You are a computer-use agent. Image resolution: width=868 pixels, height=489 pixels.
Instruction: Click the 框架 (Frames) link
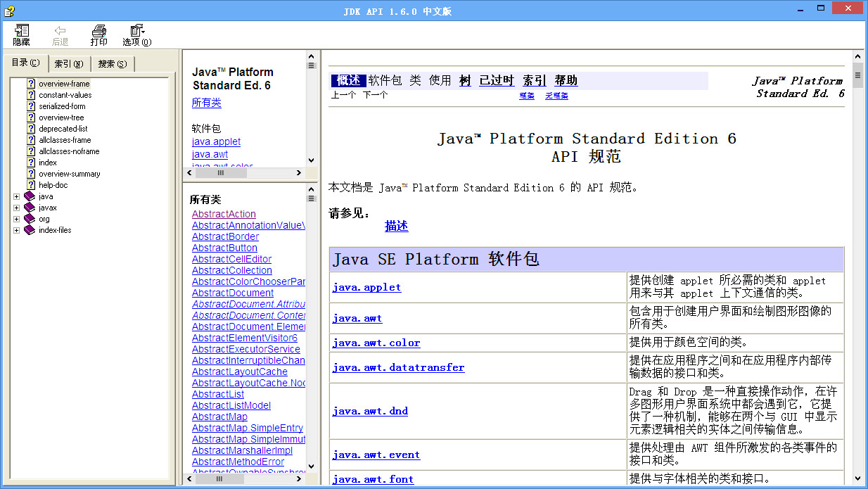pyautogui.click(x=527, y=96)
